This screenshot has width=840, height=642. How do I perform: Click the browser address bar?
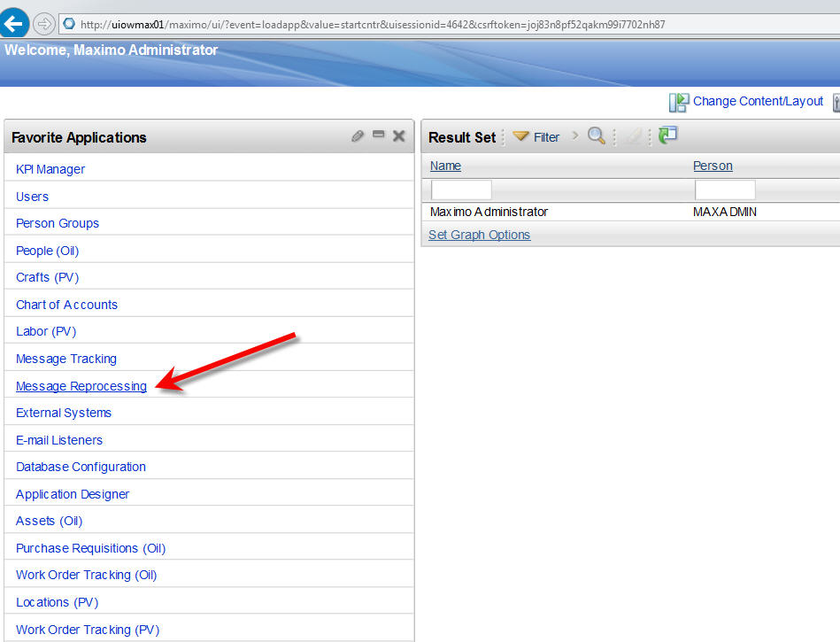click(x=354, y=24)
